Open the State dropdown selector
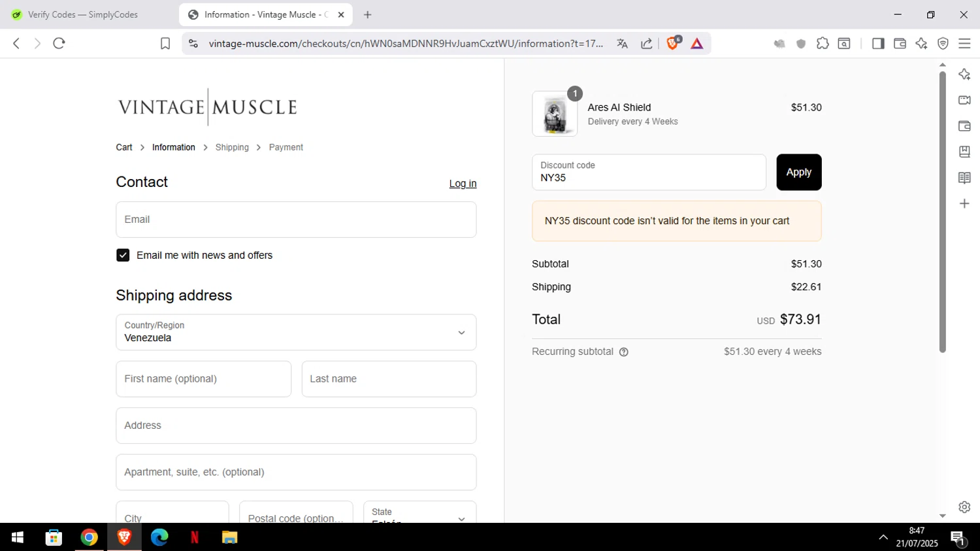 click(419, 512)
